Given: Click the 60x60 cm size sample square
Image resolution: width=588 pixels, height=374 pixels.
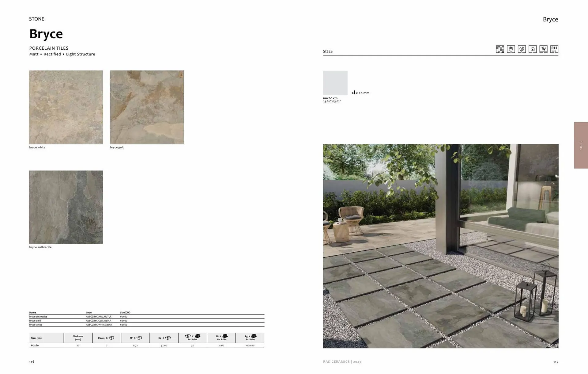Looking at the screenshot, I should tap(335, 83).
